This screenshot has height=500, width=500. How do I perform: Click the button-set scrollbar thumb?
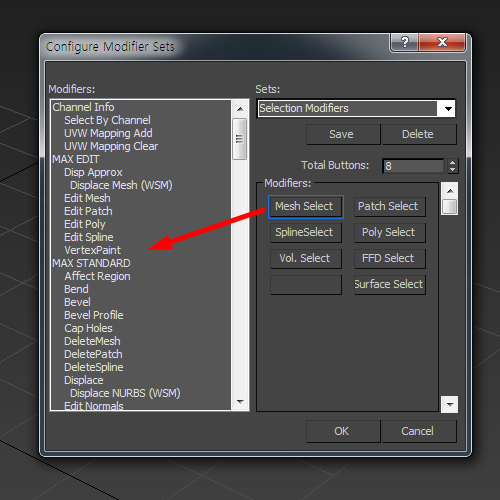pos(450,207)
